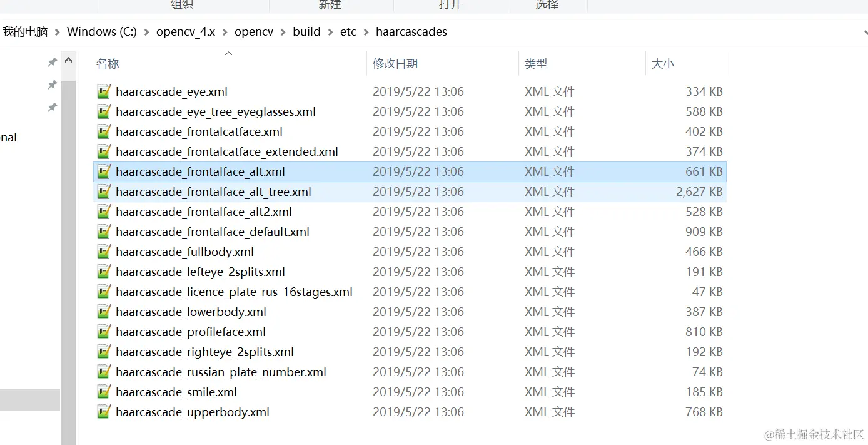Navigate to opencv folder in breadcrumb

254,32
